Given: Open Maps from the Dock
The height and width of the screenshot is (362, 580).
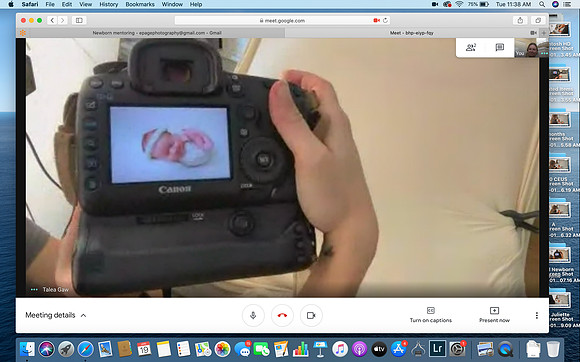Looking at the screenshot, I should [203, 349].
